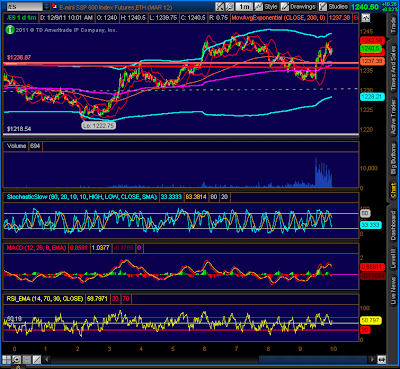This screenshot has height=369, width=400.
Task: Click the second chart tool icon beside 1m
Action: tap(230, 7)
